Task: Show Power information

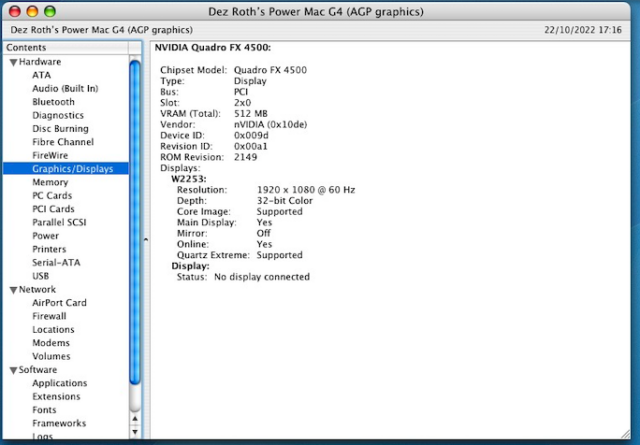Action: click(46, 236)
